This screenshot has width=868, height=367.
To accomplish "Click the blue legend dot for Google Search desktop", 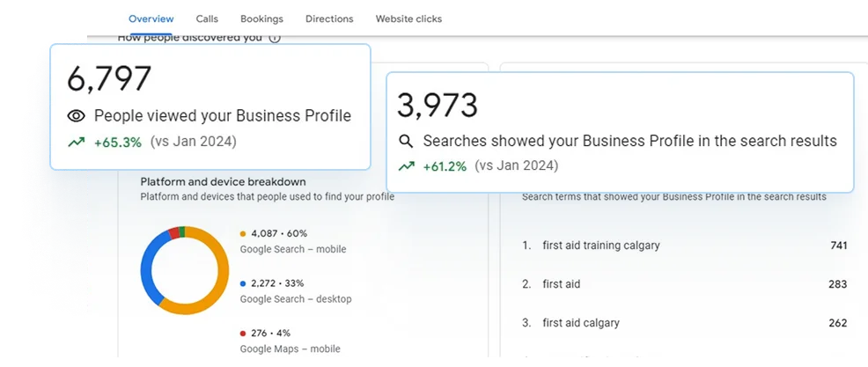I will point(243,284).
